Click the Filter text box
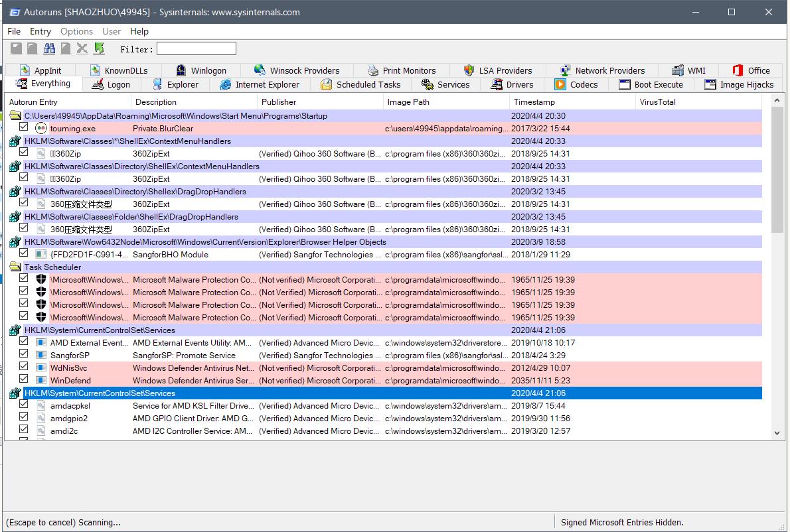The height and width of the screenshot is (532, 790). coord(197,49)
